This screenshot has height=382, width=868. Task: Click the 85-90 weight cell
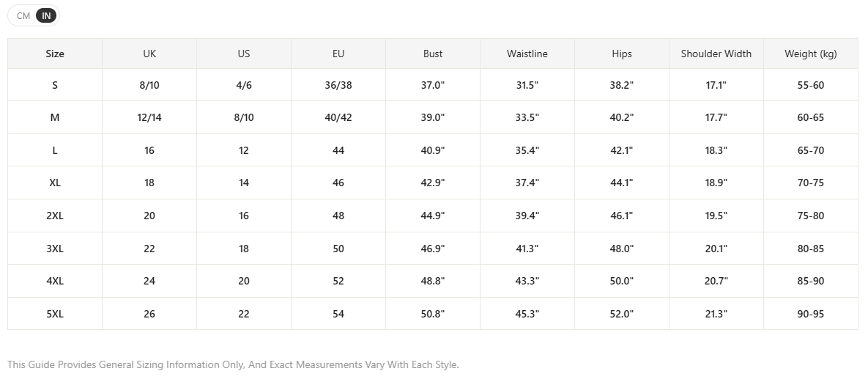point(810,281)
